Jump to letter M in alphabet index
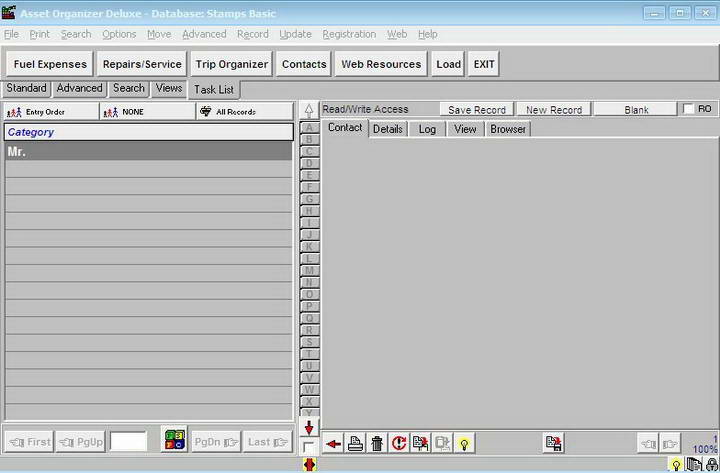 coord(309,270)
